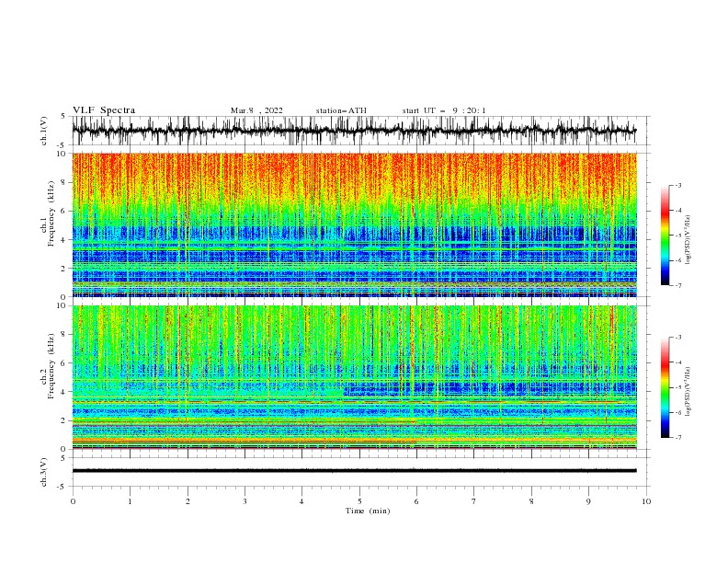This screenshot has width=728, height=563.
Task: Click the ch.1 "Frequency (kHz)" axis title
Action: [51, 212]
